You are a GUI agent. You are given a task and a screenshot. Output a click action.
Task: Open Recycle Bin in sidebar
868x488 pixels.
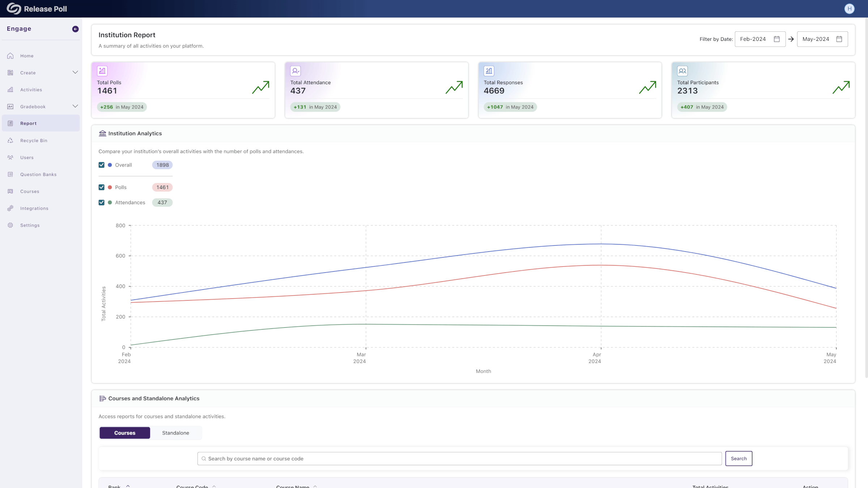(41, 141)
